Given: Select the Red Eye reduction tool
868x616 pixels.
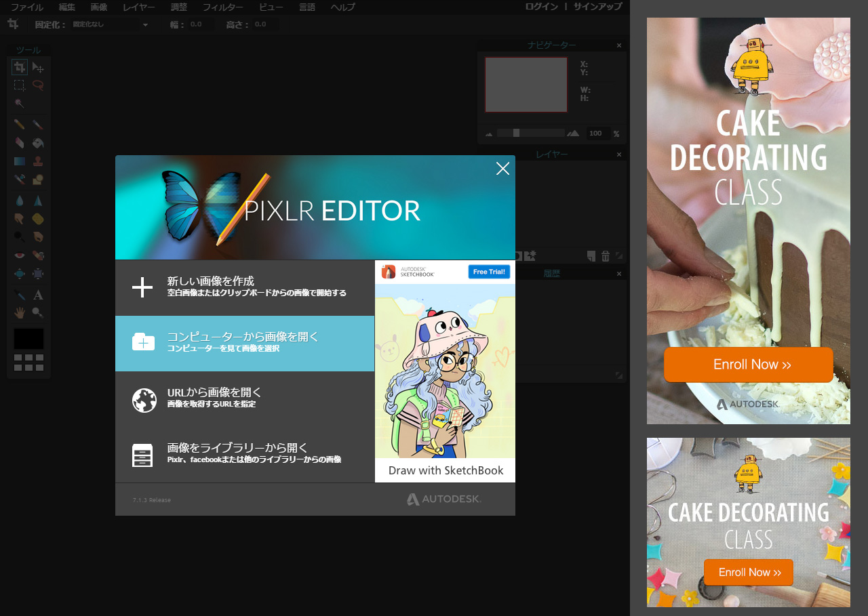Looking at the screenshot, I should pos(20,255).
